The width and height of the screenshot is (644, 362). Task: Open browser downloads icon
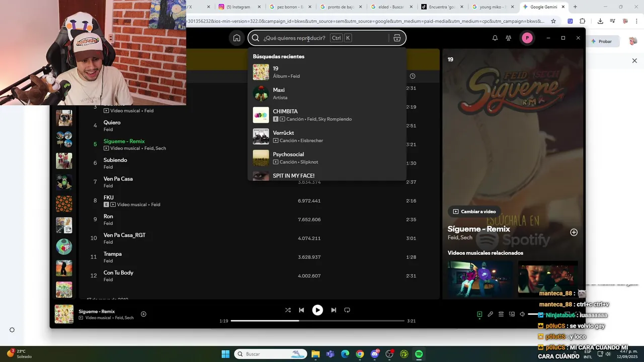click(600, 21)
